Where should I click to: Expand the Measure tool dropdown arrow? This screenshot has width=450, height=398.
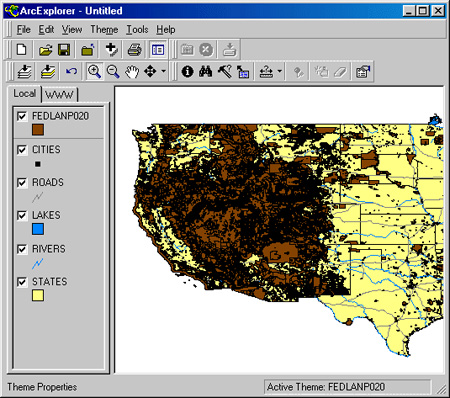279,71
